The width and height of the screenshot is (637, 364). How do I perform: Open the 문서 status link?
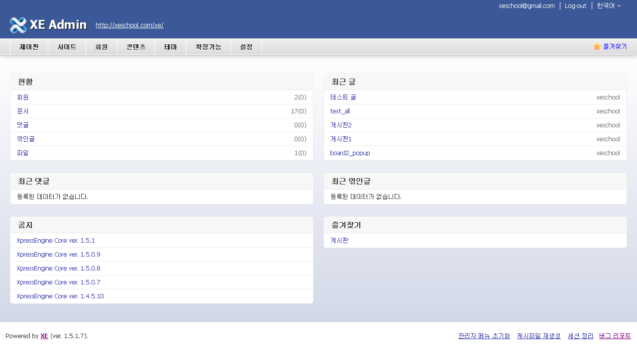[x=22, y=111]
